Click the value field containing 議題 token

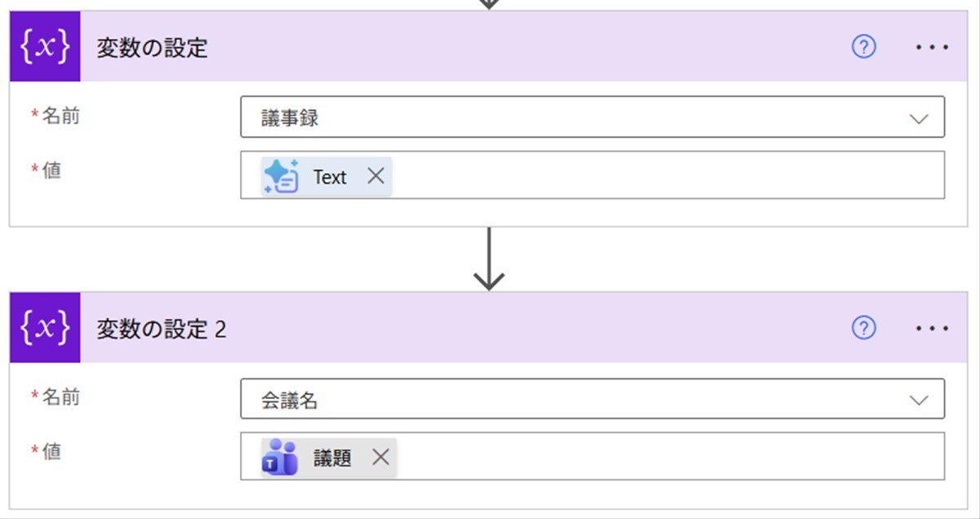[592, 456]
